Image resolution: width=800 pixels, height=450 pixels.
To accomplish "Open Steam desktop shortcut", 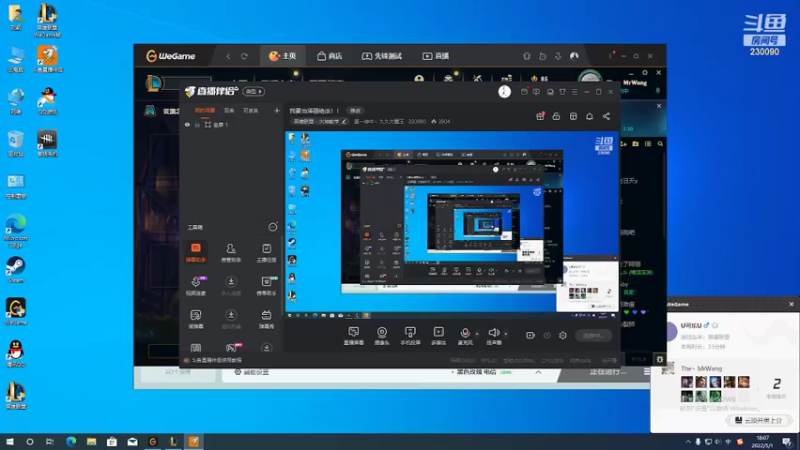I will coord(16,270).
